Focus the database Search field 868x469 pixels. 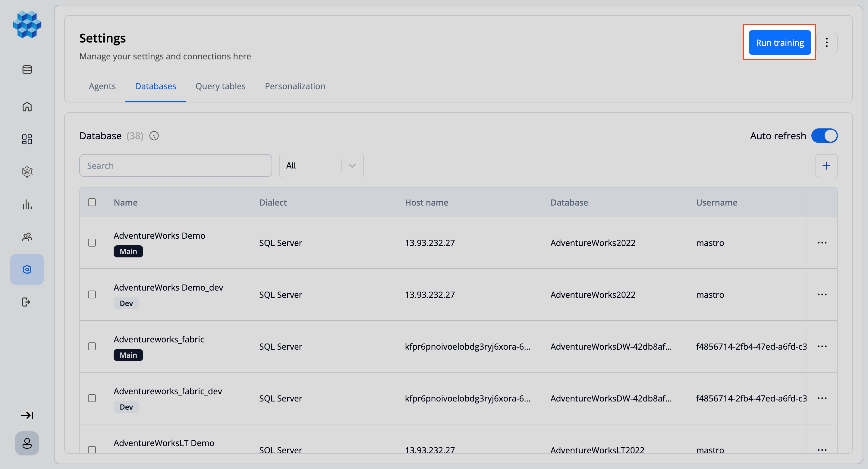point(175,166)
